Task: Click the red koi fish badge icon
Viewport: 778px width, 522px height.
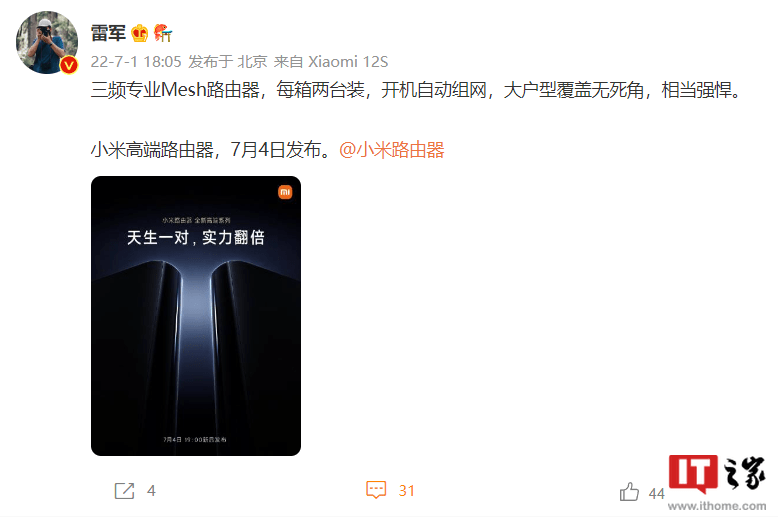Action: pos(163,33)
